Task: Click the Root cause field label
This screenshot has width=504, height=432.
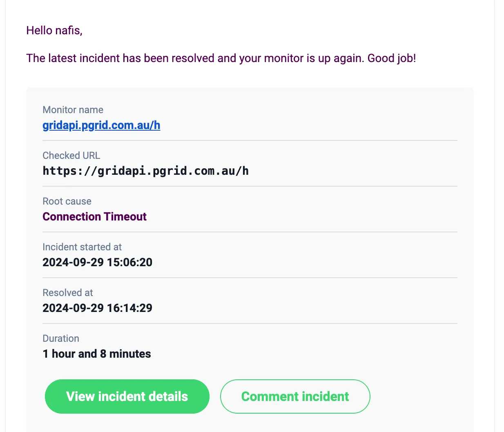Action: click(67, 201)
